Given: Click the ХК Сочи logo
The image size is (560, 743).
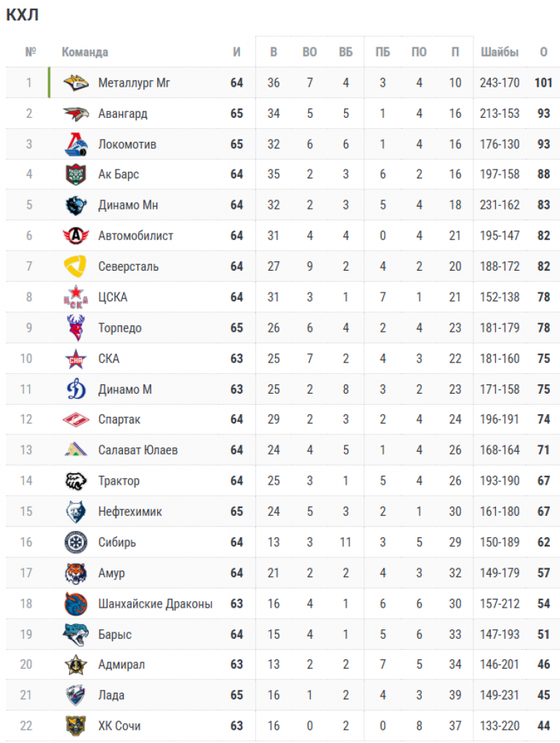Looking at the screenshot, I should point(76,726).
